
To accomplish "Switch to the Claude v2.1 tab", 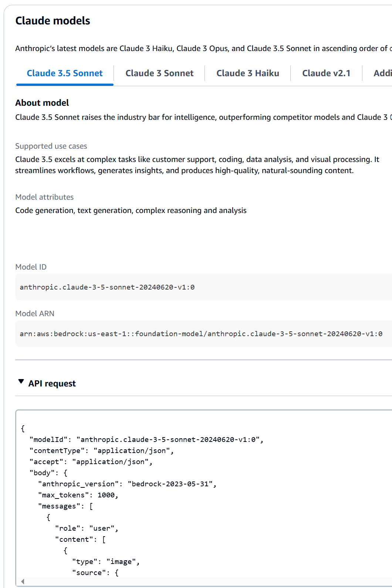I will pyautogui.click(x=326, y=74).
